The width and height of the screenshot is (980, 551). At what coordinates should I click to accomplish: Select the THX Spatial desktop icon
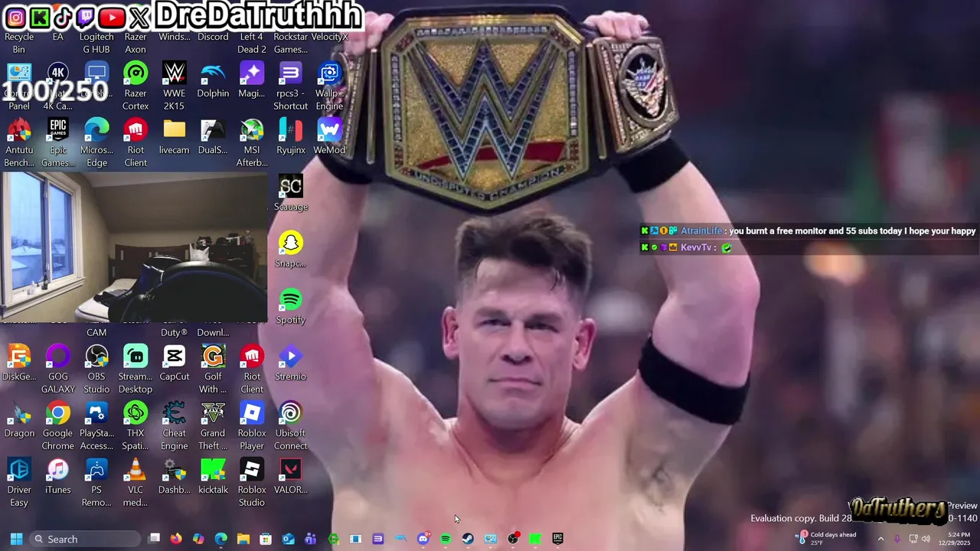tap(136, 425)
